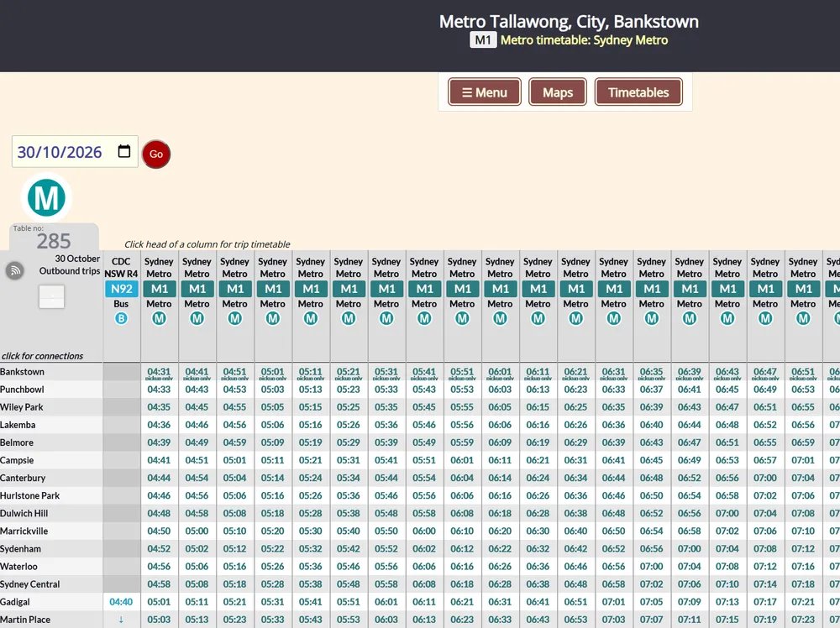
Task: Open M1 badge of the 06:01 Bankstown trip
Action: point(500,289)
